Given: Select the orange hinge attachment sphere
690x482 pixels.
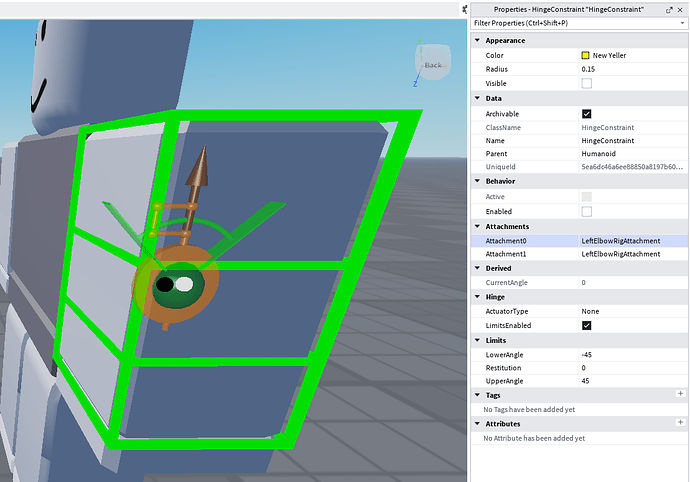Looking at the screenshot, I should click(176, 286).
